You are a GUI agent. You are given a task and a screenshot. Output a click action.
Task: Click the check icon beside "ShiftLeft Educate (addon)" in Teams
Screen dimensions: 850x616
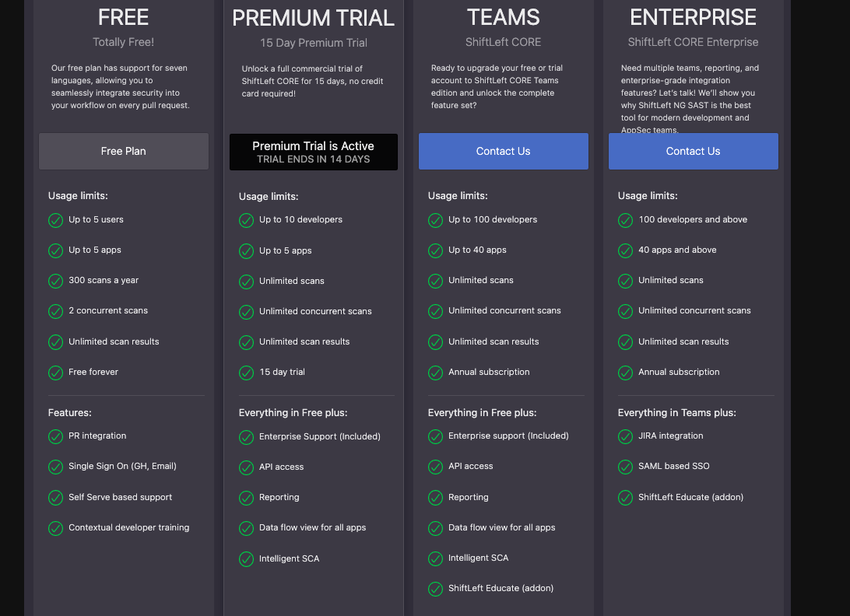coord(435,589)
